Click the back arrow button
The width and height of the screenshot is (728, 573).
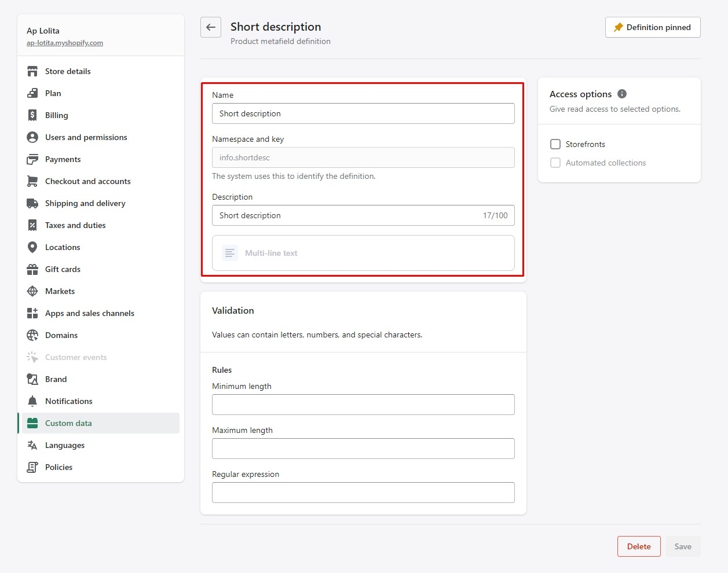[211, 27]
